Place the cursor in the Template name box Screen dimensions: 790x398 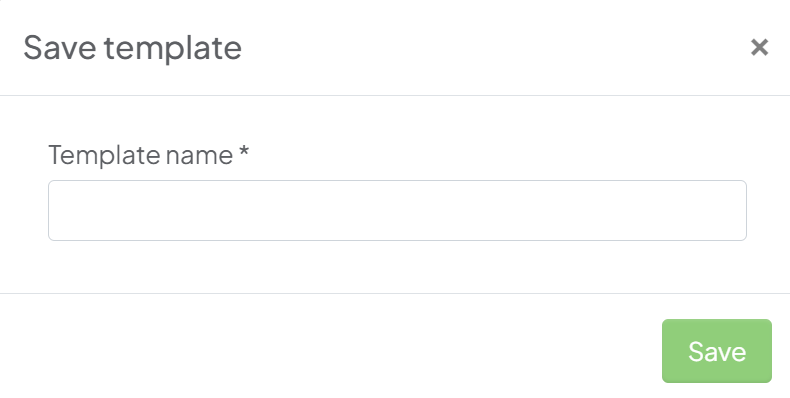tap(397, 210)
